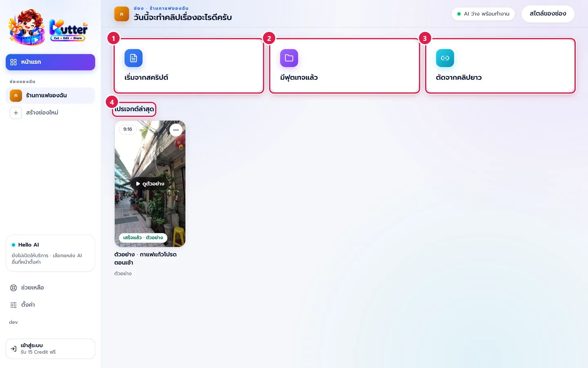Click เข้าสู่ระบบ to get 15 credits
588x368 pixels.
tap(50, 349)
